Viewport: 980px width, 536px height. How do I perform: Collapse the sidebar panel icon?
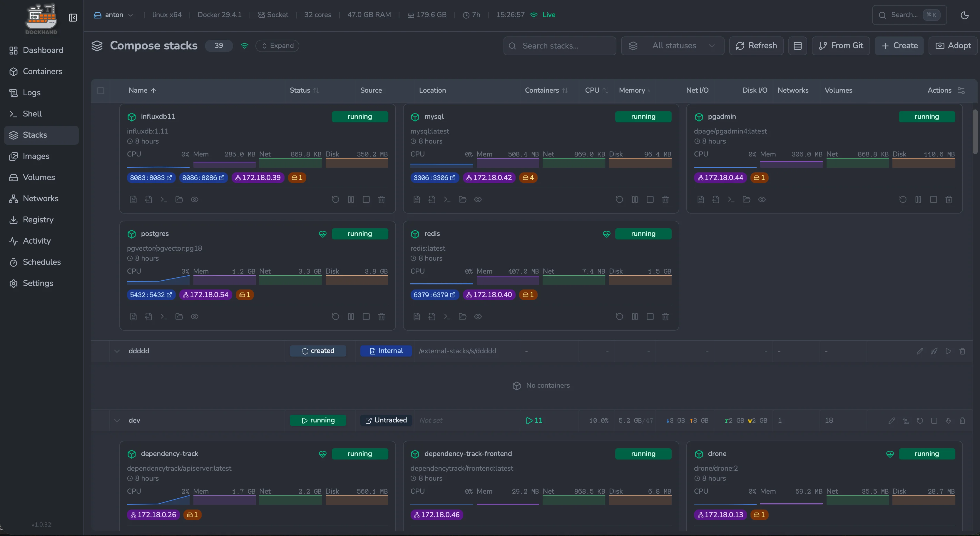click(73, 18)
